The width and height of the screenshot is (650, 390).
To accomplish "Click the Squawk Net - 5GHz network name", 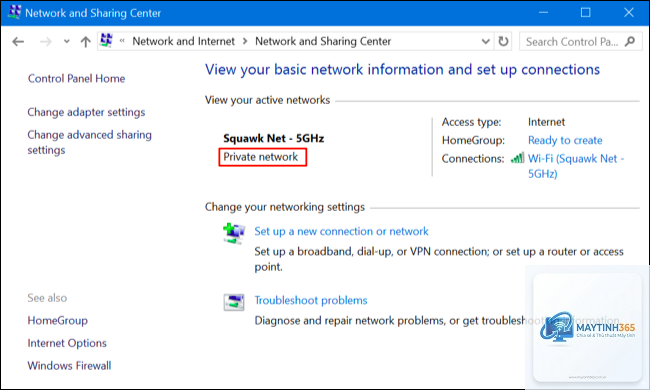I will coord(274,138).
